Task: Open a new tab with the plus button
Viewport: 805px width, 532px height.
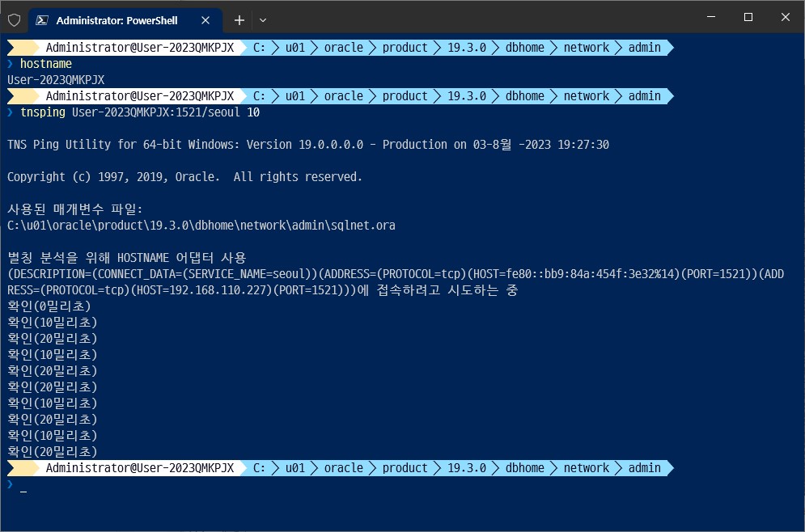Action: (239, 20)
